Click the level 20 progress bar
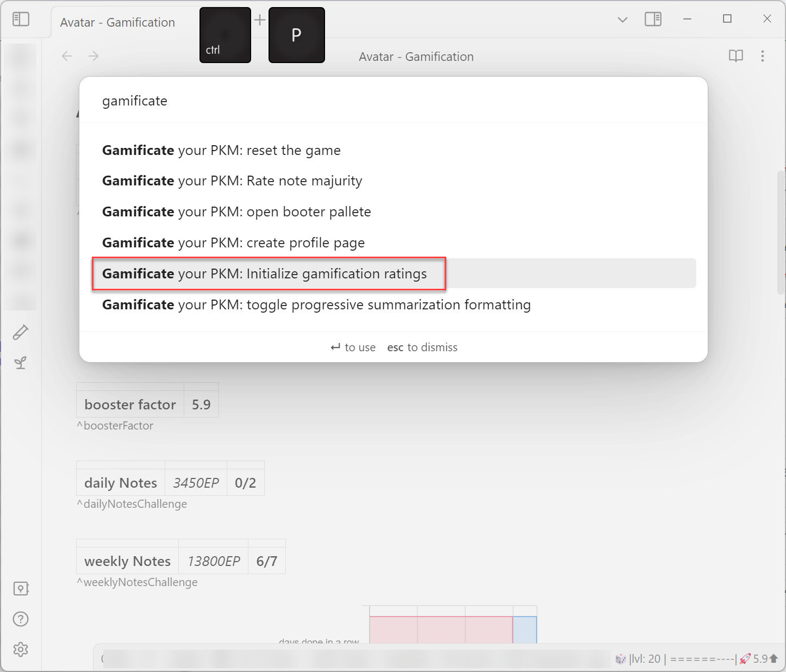Screen dimensions: 786x672 pyautogui.click(x=701, y=658)
